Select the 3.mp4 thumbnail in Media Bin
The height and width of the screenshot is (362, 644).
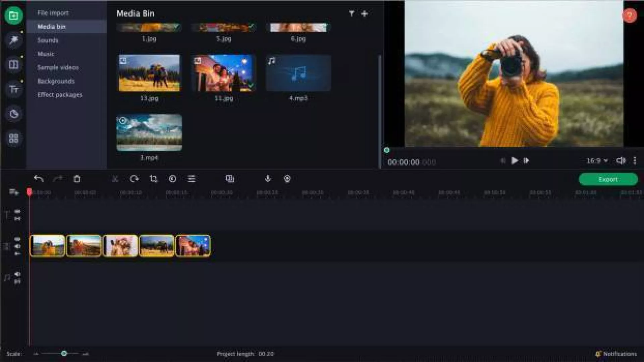[149, 133]
